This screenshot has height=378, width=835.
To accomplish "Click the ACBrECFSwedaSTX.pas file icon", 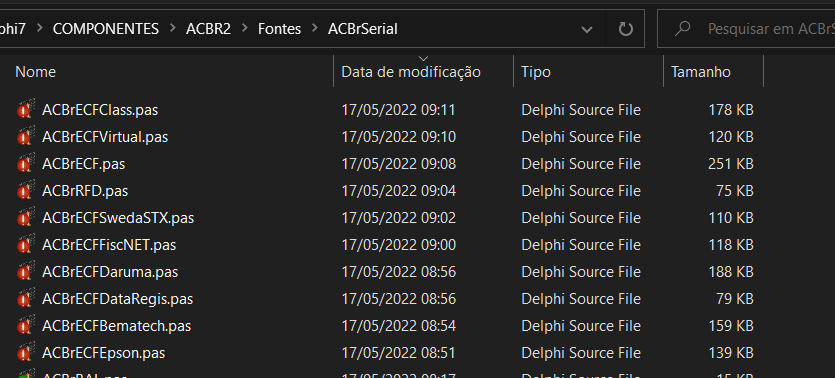I will point(26,218).
